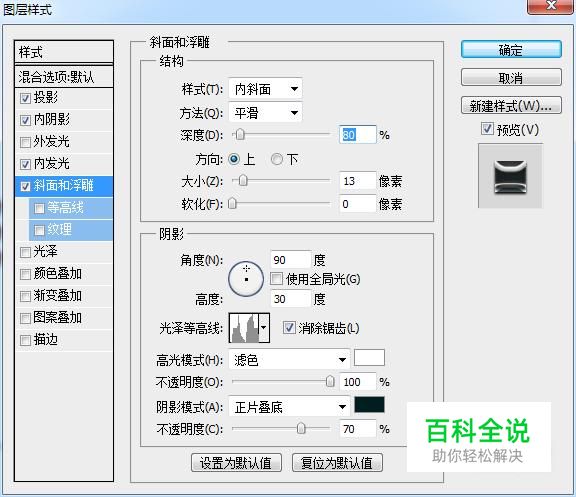Viewport: 576px width, 497px height.
Task: Click the 设置为默认值 button
Action: [x=236, y=463]
